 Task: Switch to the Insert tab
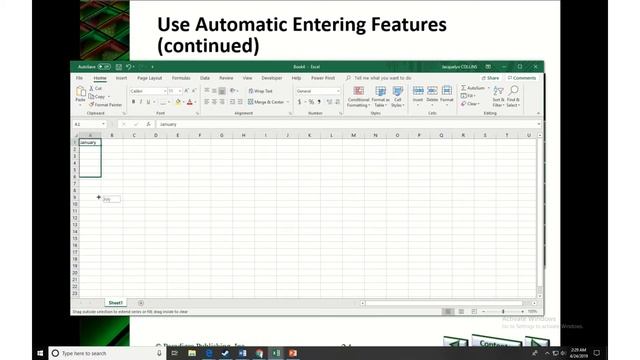coord(121,78)
